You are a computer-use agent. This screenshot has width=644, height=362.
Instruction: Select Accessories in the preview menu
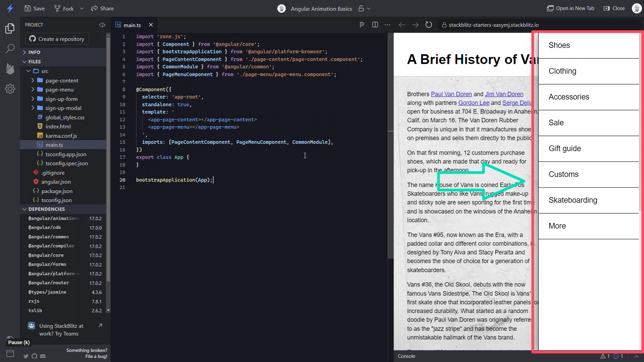click(x=589, y=97)
